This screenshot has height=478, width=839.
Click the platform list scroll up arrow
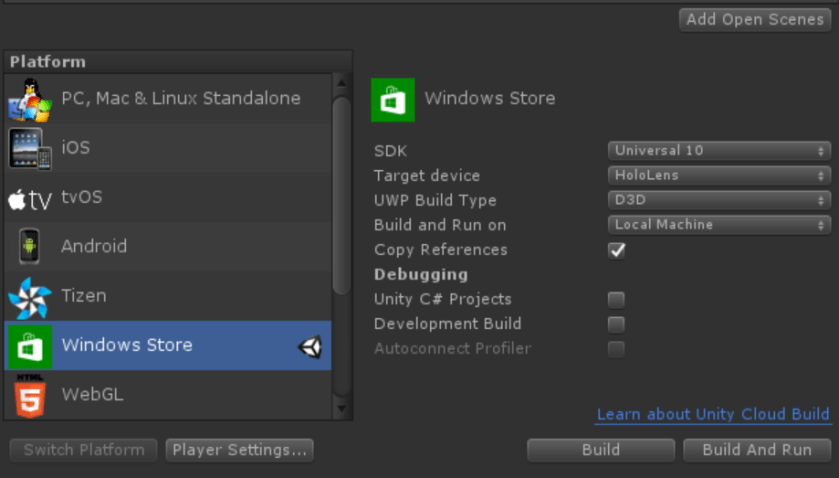point(341,83)
